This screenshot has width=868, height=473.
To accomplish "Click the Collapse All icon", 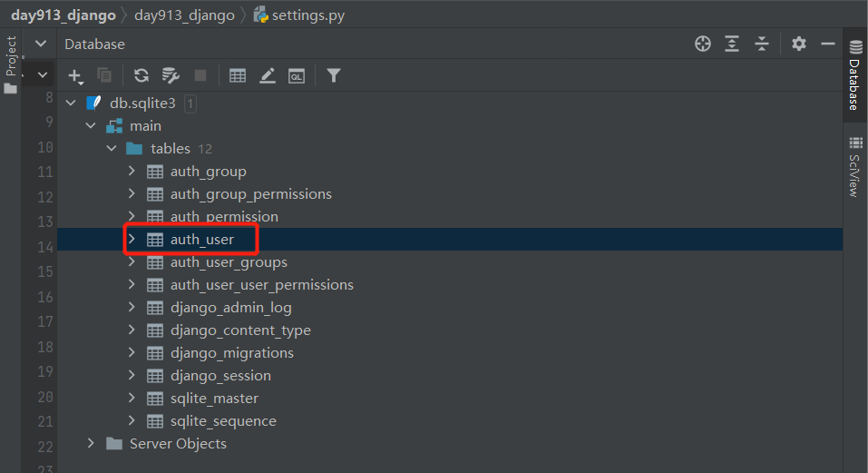I will point(762,44).
